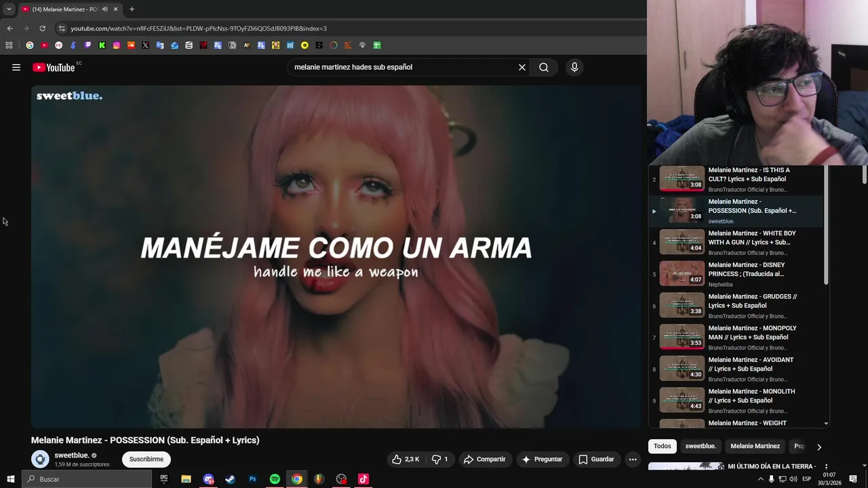Click the youtube.com URL address bar
868x488 pixels.
tap(199, 28)
